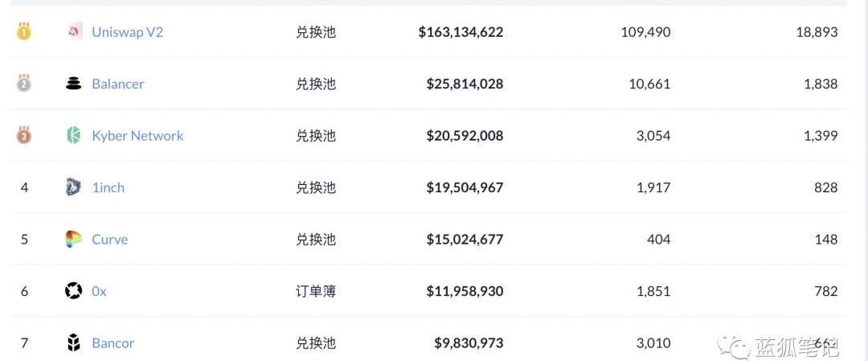Viewport: 868px width, 361px height.
Task: Click the Kyber Network green logo
Action: coord(74,136)
